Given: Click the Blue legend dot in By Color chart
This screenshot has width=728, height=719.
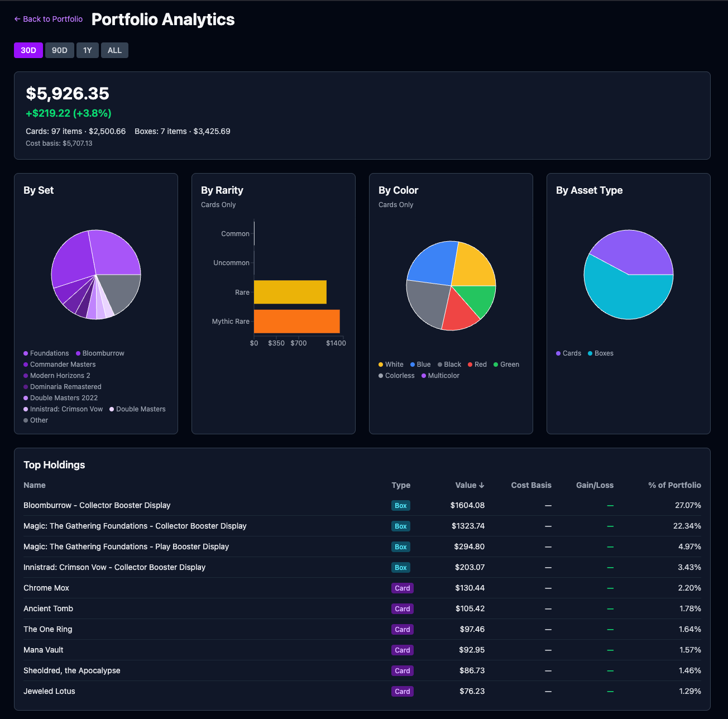Looking at the screenshot, I should pos(412,364).
